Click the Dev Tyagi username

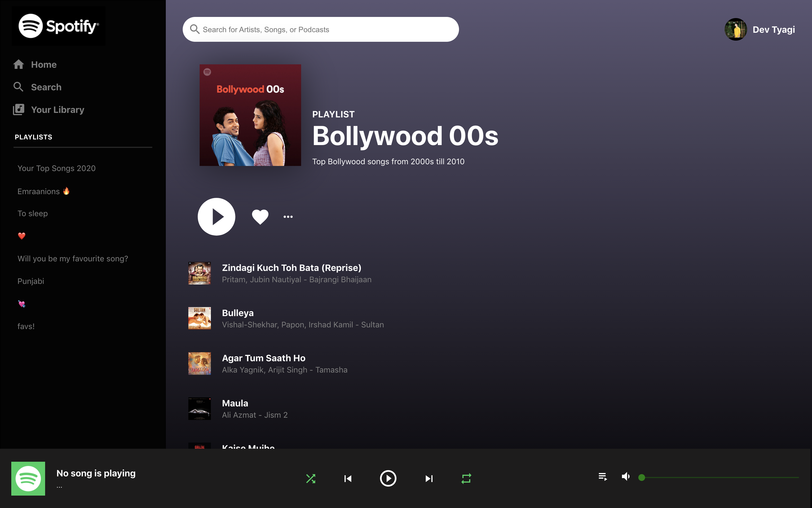click(773, 30)
